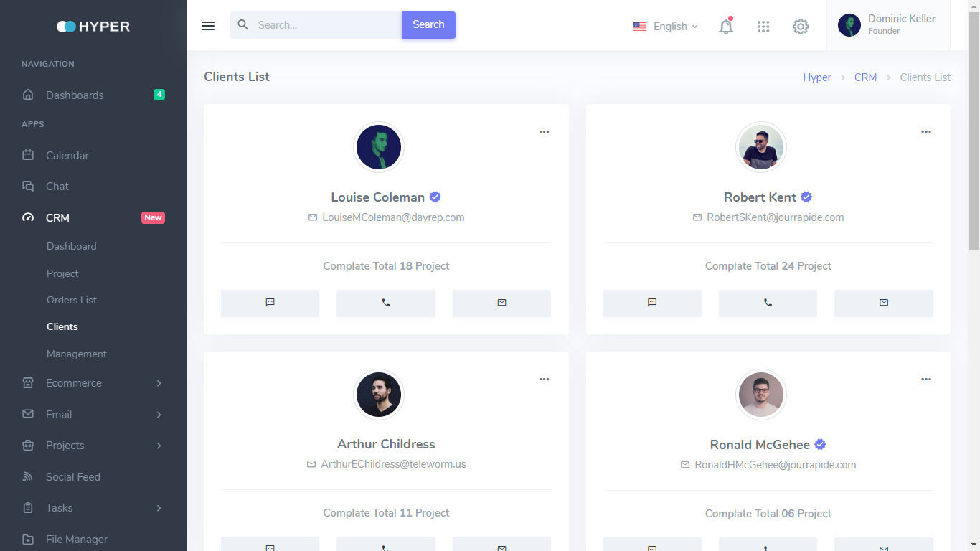
Task: Open the Calendar app in the sidebar
Action: 67,156
